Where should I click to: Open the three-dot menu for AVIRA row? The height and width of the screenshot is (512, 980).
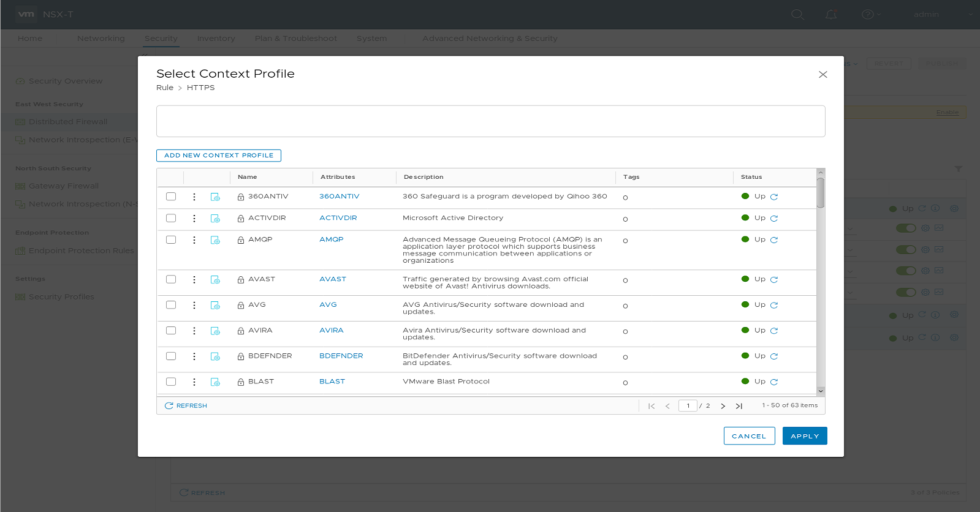[x=194, y=331]
